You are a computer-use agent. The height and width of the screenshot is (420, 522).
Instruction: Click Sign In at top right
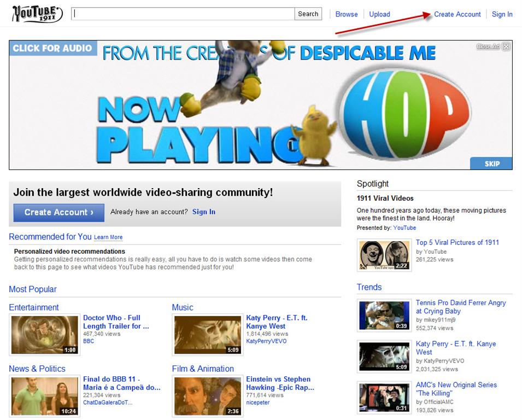pos(502,14)
